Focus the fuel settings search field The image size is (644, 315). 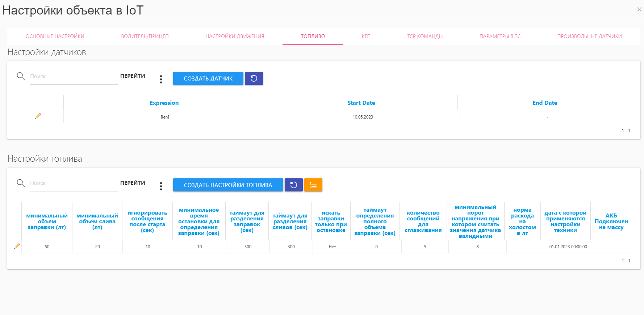coord(74,183)
